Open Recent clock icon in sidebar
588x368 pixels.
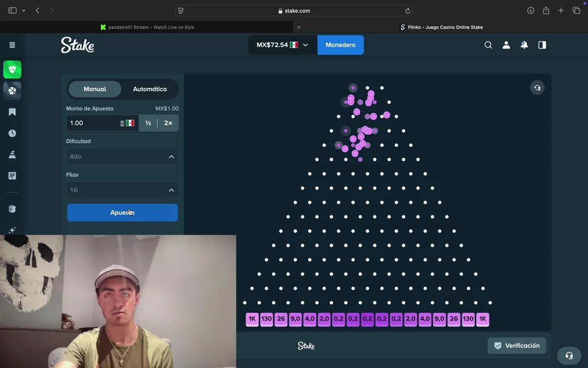pyautogui.click(x=12, y=133)
